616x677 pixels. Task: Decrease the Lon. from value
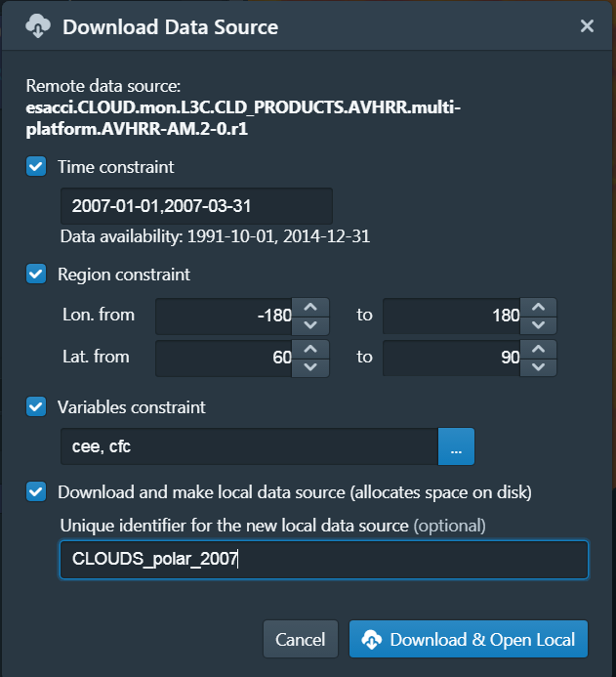tap(310, 325)
